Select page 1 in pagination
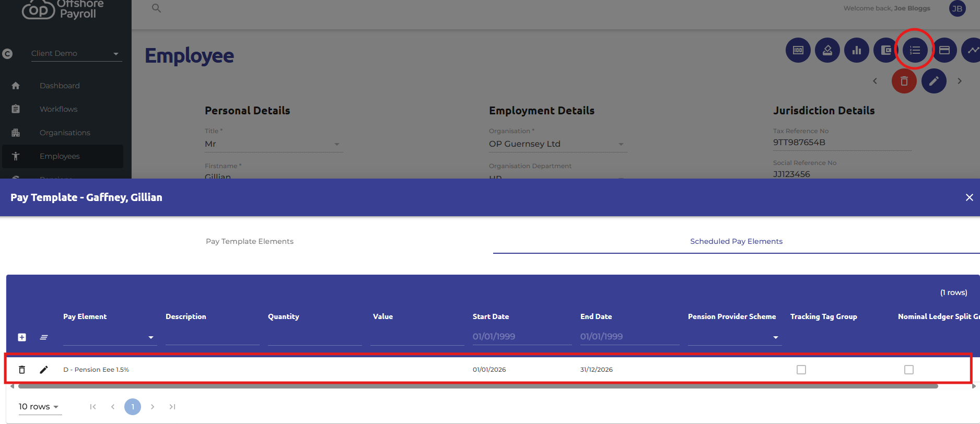The height and width of the screenshot is (424, 980). [133, 407]
